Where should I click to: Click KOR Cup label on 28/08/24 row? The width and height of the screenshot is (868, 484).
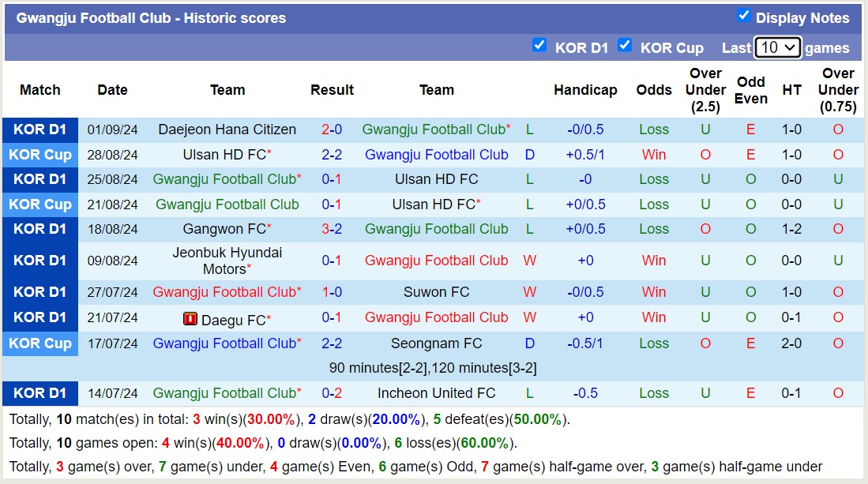point(40,155)
